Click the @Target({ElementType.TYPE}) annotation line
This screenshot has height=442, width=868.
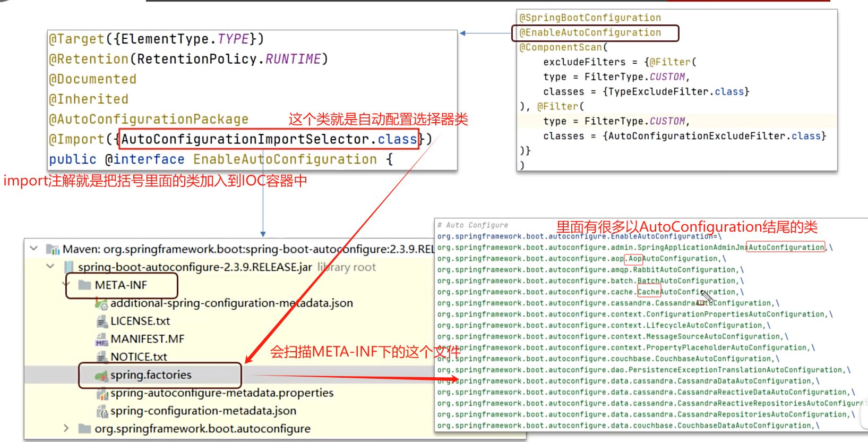156,39
